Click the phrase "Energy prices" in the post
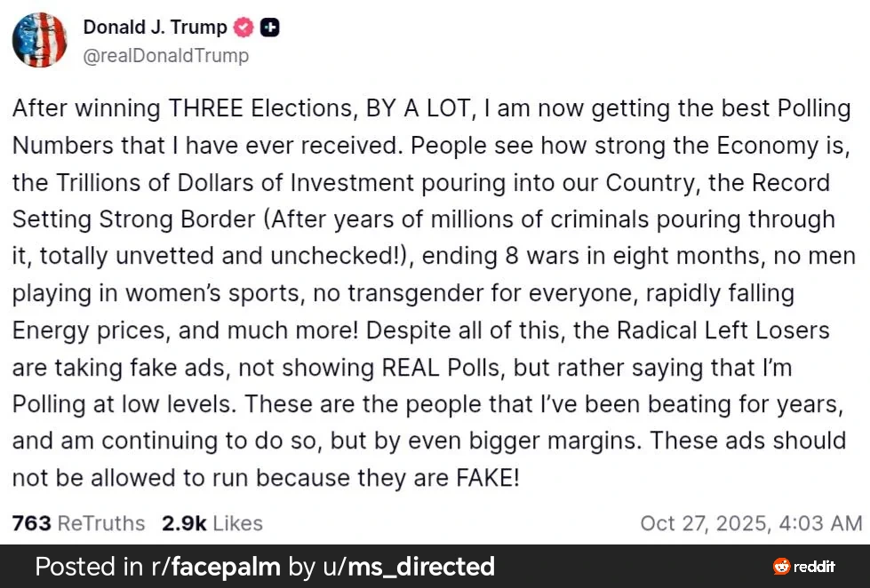The width and height of the screenshot is (870, 588). coord(91,330)
